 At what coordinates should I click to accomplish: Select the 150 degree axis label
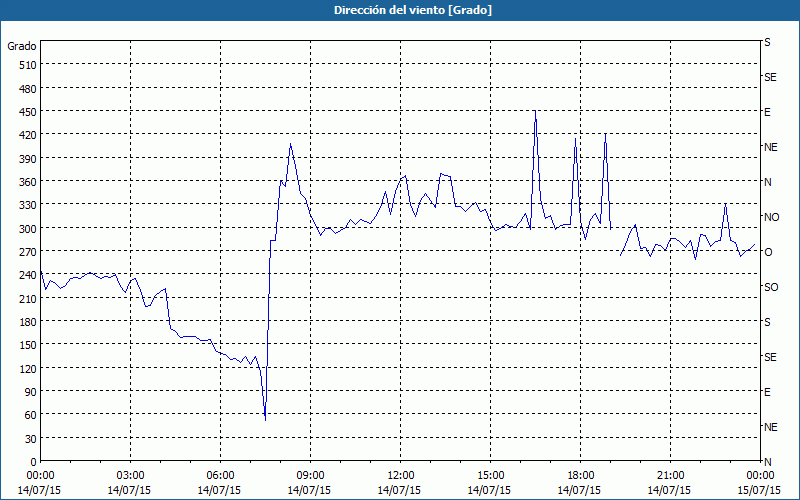(29, 345)
